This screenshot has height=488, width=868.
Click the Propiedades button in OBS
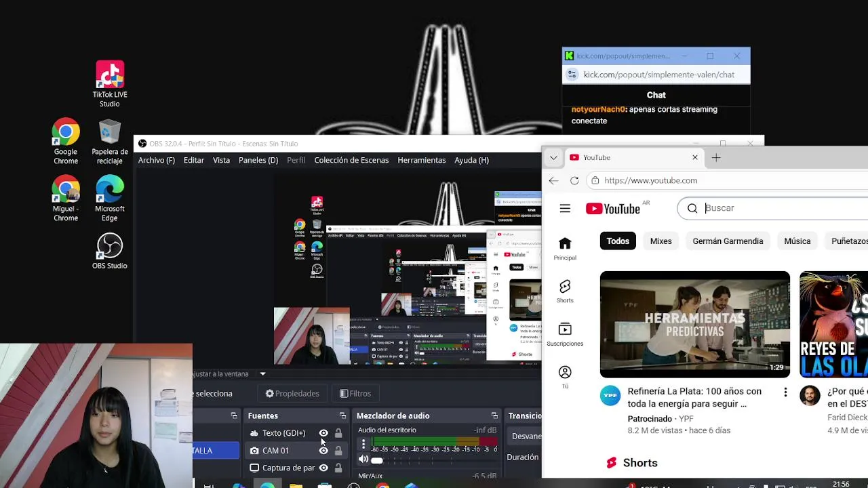[292, 393]
